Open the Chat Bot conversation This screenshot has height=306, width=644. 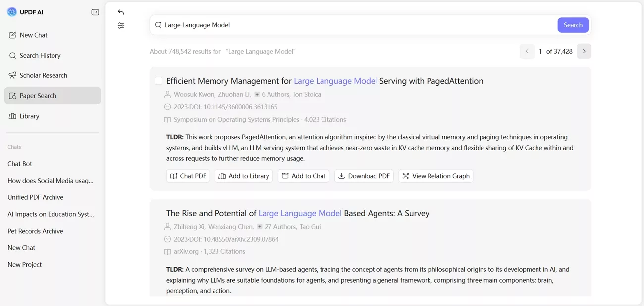pos(20,163)
